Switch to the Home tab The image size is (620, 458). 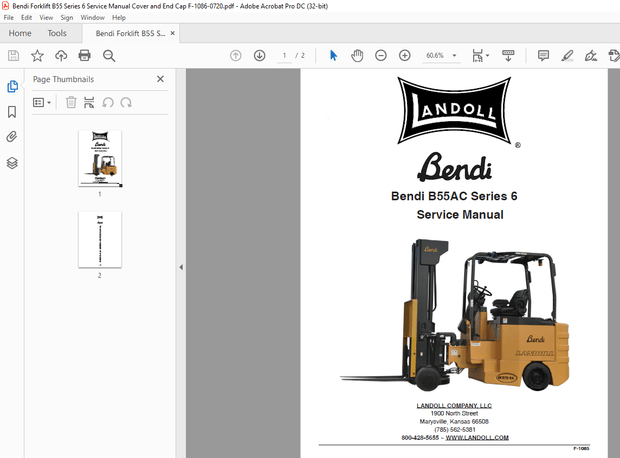20,33
